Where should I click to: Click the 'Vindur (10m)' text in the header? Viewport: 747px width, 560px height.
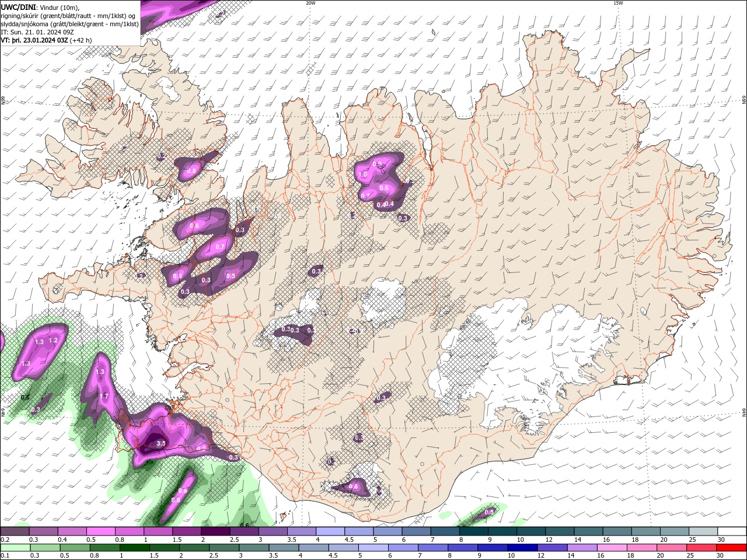click(x=60, y=7)
